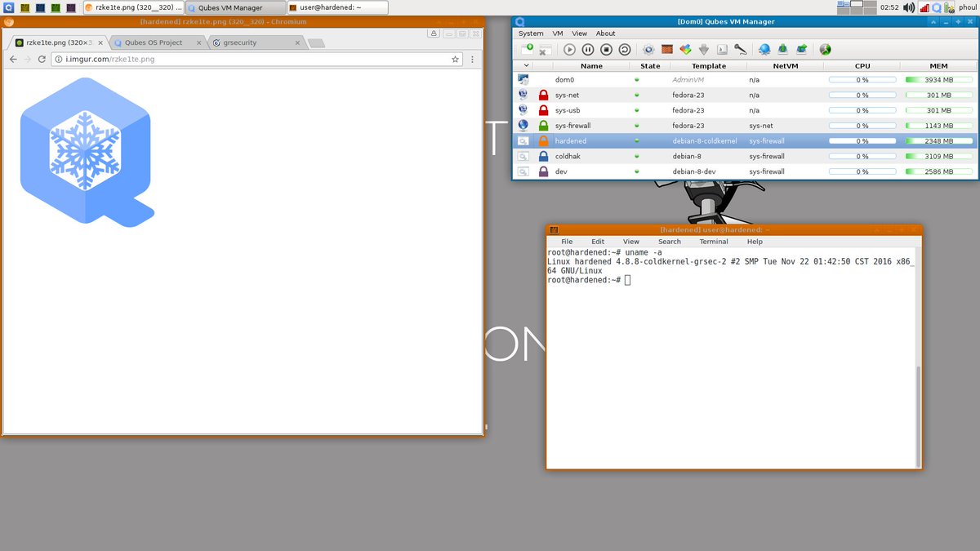Image resolution: width=980 pixels, height=551 pixels.
Task: Open firewall rules brick wall icon
Action: tap(667, 50)
